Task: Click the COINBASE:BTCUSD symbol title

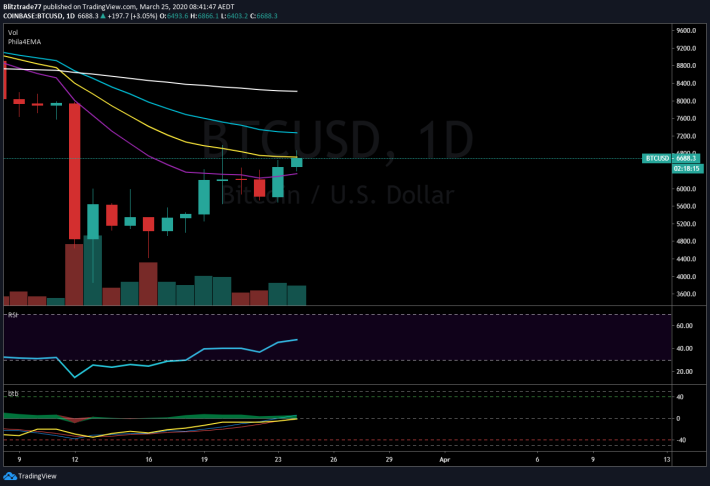Action: coord(34,16)
